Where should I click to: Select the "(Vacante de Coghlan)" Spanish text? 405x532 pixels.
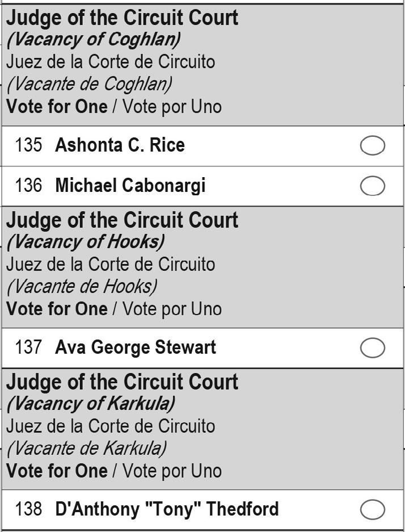[90, 85]
